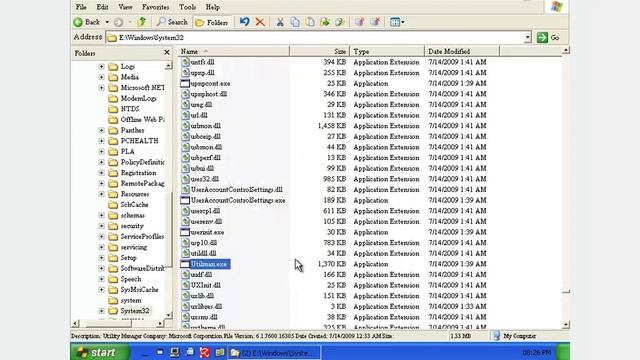The height and width of the screenshot is (360, 640).
Task: Expand the PCHEALTH folder tree node
Action: coord(101,141)
